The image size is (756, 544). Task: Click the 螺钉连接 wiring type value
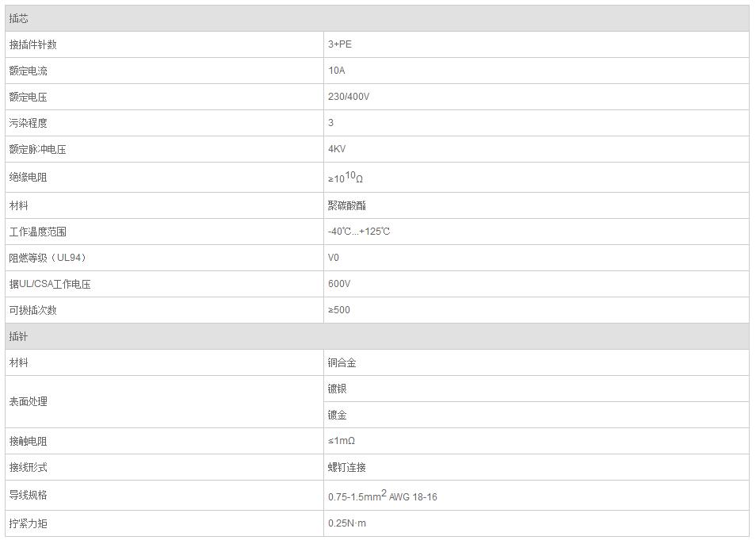click(x=347, y=467)
